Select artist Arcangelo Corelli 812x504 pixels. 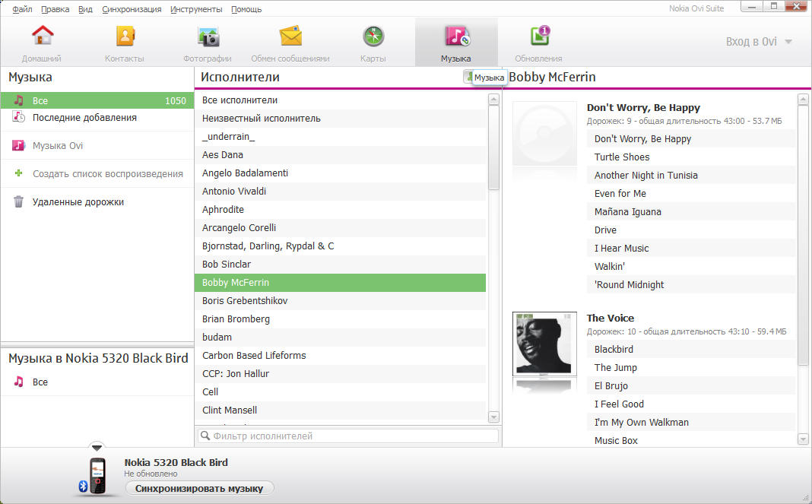coord(340,227)
